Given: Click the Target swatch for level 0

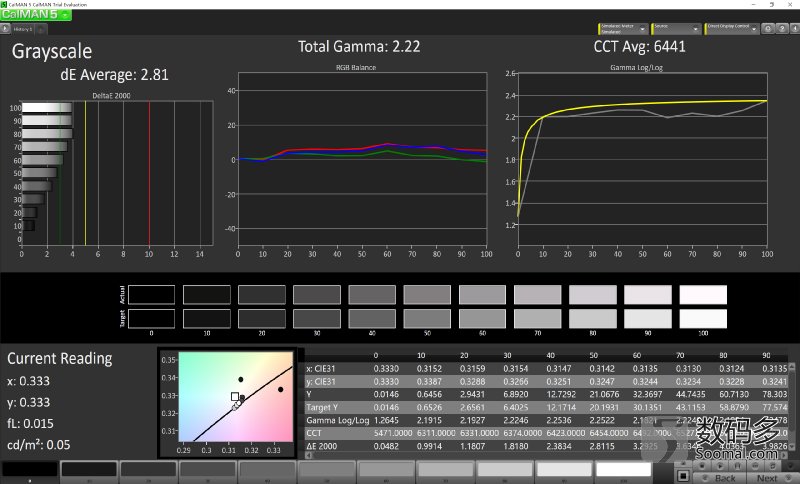Looking at the screenshot, I should [152, 319].
